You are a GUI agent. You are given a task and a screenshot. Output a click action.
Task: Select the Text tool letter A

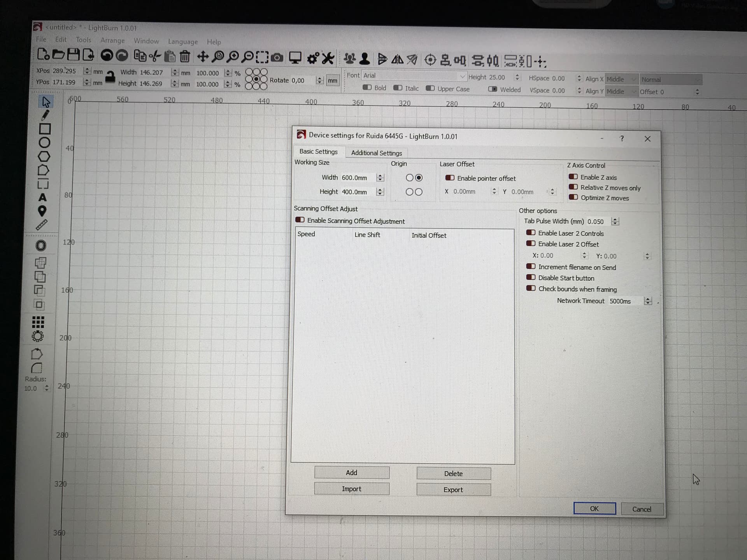tap(42, 198)
